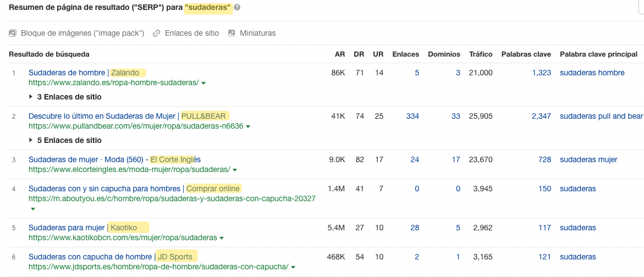The height and width of the screenshot is (277, 644).
Task: Click top keyword "sudaderas hombre"
Action: [592, 73]
